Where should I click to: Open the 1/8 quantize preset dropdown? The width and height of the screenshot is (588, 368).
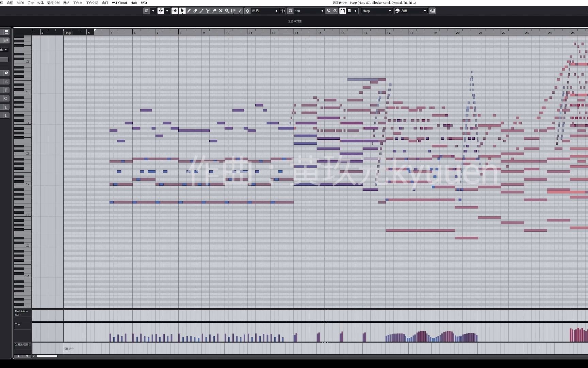tap(309, 11)
